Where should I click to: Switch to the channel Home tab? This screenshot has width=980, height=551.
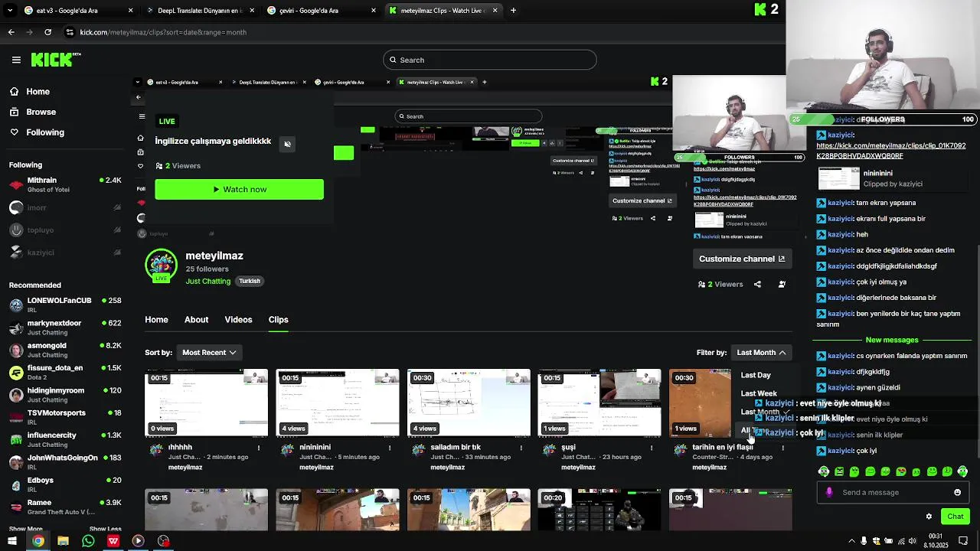pos(156,319)
